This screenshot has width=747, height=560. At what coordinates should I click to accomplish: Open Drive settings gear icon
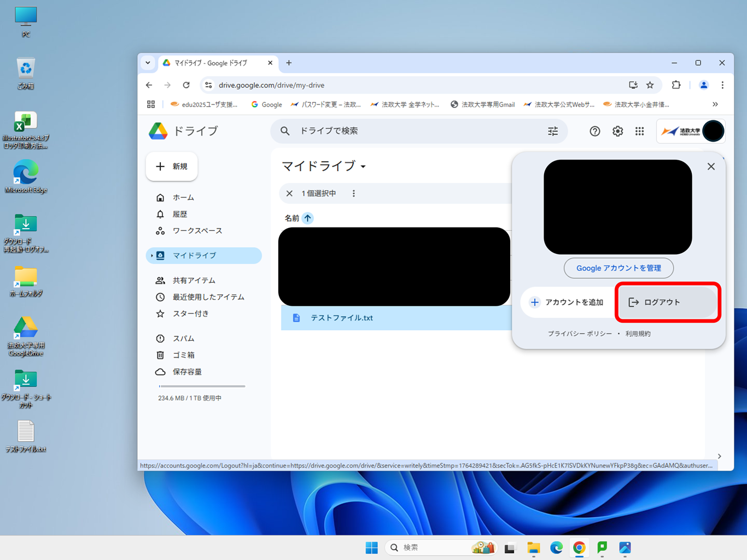[617, 131]
